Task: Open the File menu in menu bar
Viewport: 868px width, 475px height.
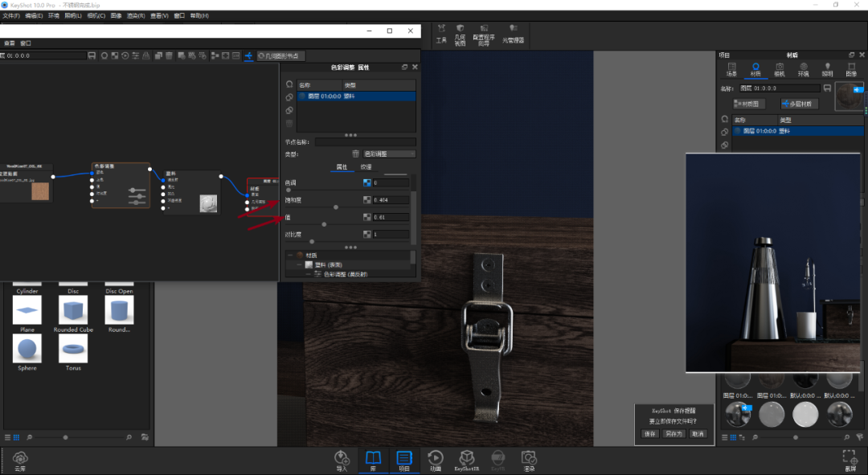Action: (11, 15)
